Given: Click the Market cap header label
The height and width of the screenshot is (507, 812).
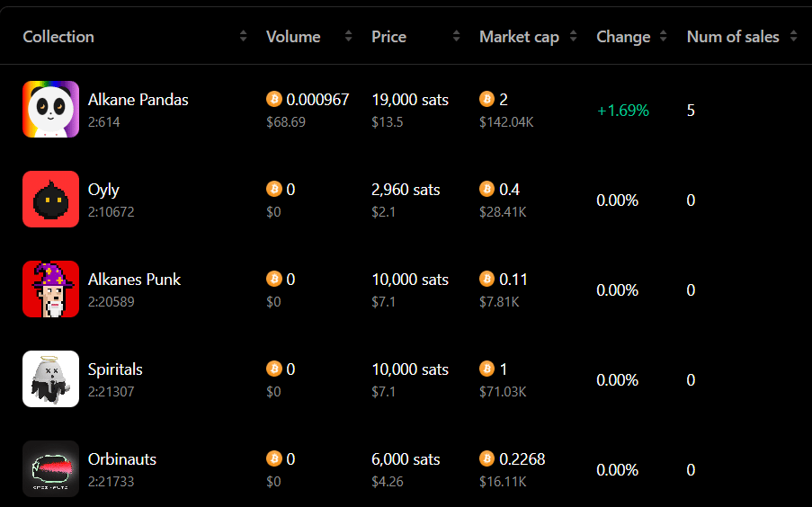Looking at the screenshot, I should tap(519, 37).
